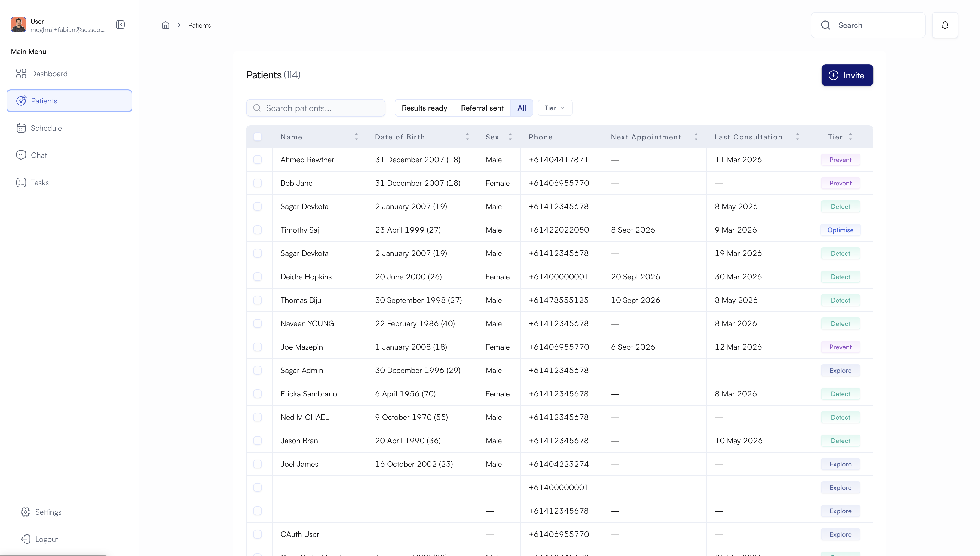Open Chat from main menu
Image resolution: width=980 pixels, height=556 pixels.
coord(69,155)
